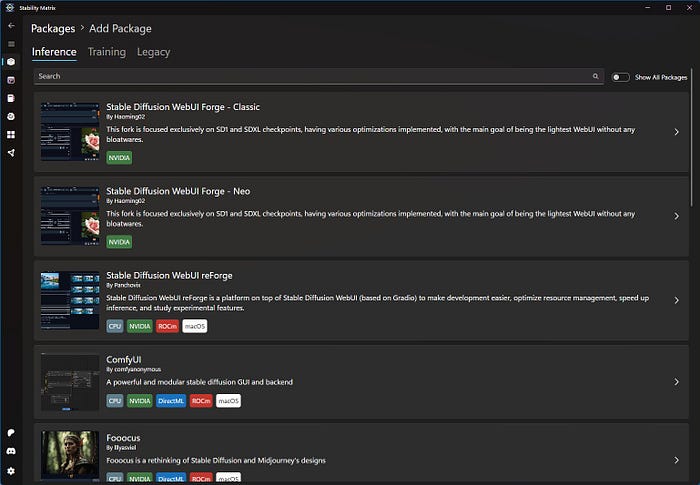Screen dimensions: 700x485
Task: Expand ComfyUI package chevron
Action: [x=676, y=382]
